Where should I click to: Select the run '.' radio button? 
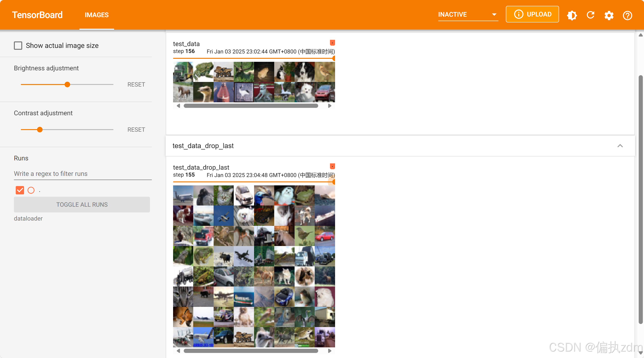click(x=31, y=190)
